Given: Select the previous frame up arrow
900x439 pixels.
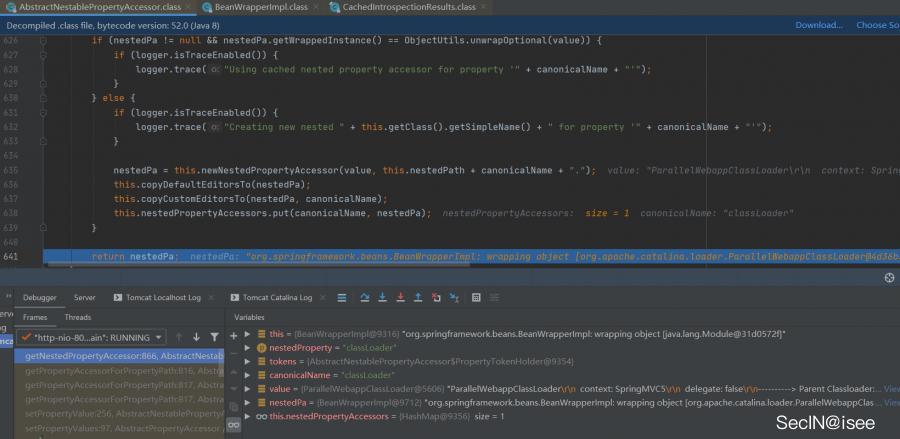Looking at the screenshot, I should pos(179,337).
